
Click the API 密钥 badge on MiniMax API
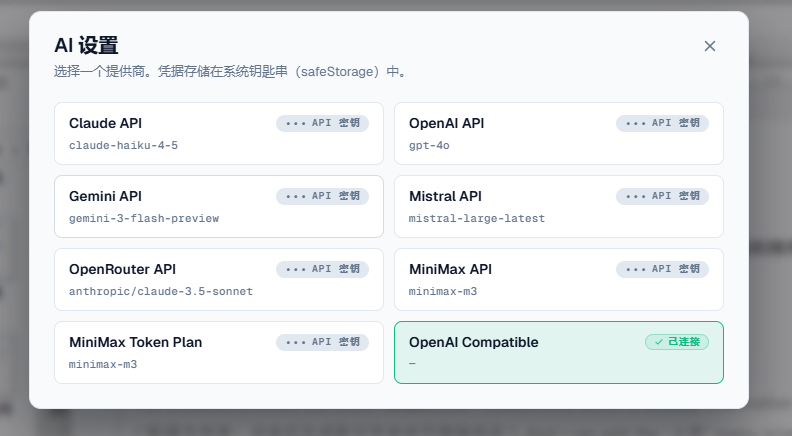point(662,269)
